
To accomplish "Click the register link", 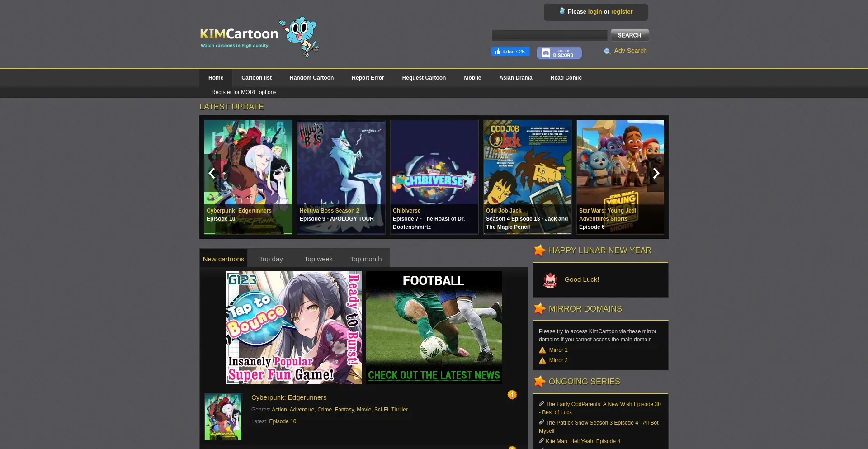I will (x=622, y=12).
